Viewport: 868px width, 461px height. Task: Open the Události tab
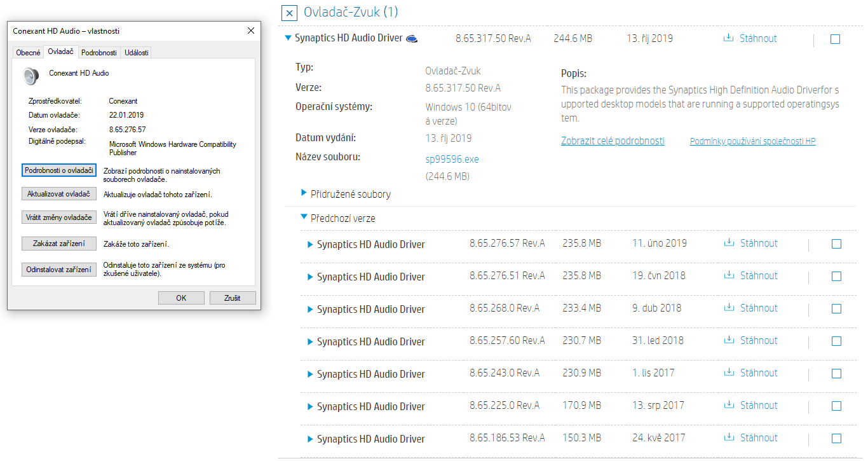coord(137,53)
